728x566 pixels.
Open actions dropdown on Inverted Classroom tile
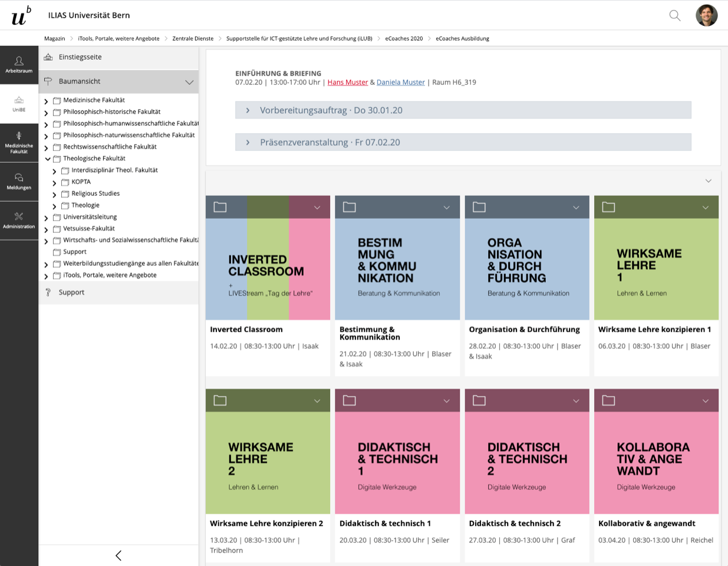(x=317, y=208)
